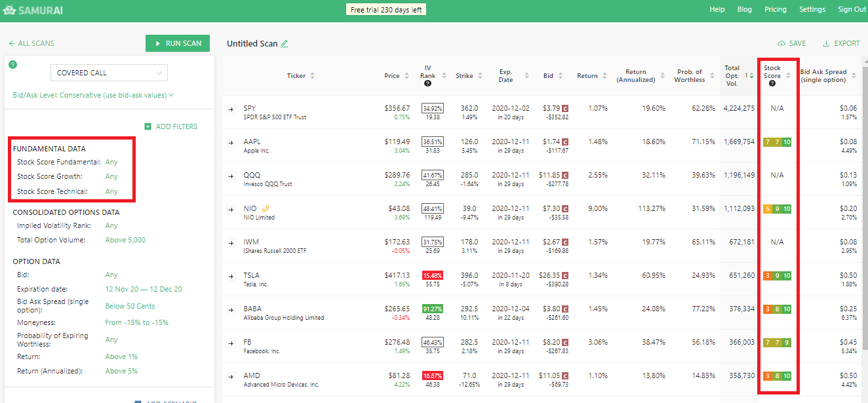Open the Pricing menu item
Image resolution: width=868 pixels, height=403 pixels.
(x=776, y=9)
